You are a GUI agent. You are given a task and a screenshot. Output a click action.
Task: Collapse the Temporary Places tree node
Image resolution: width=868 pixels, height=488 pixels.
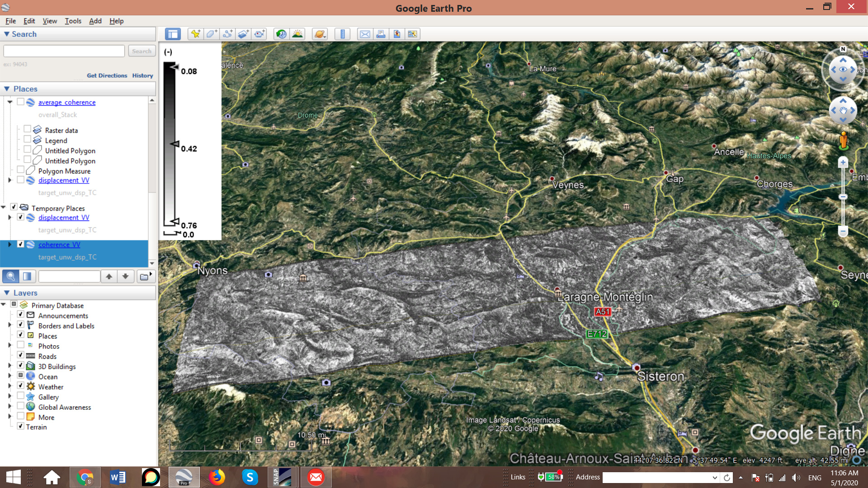[x=3, y=207]
